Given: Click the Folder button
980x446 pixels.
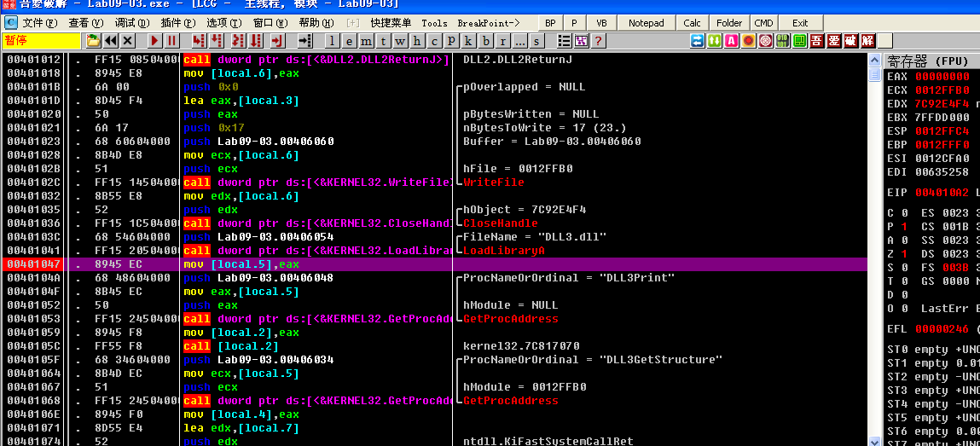Looking at the screenshot, I should pos(729,23).
